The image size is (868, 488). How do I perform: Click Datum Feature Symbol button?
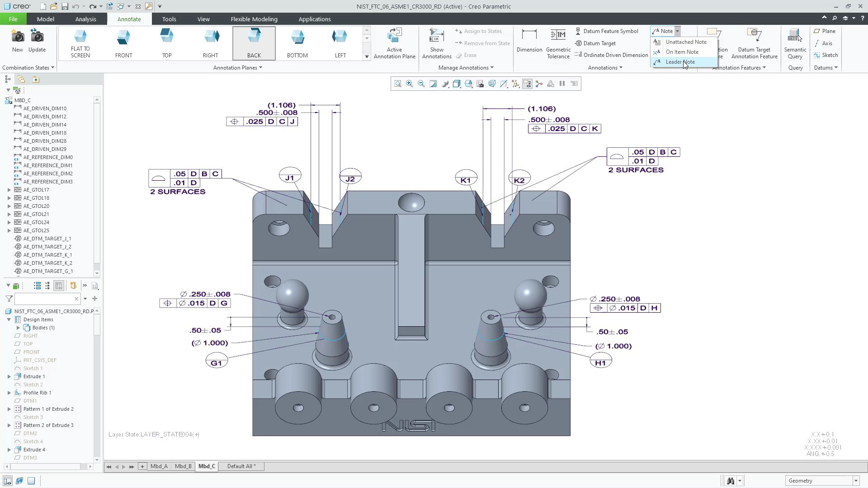click(x=607, y=31)
